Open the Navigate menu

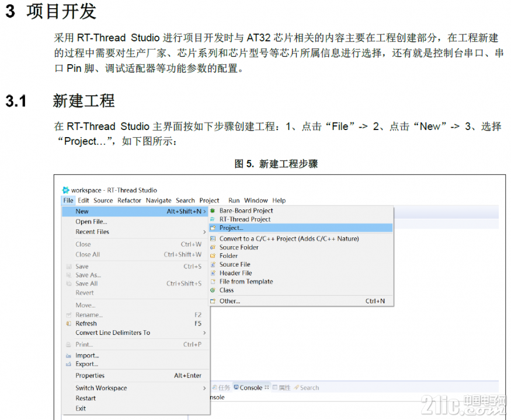click(x=159, y=201)
